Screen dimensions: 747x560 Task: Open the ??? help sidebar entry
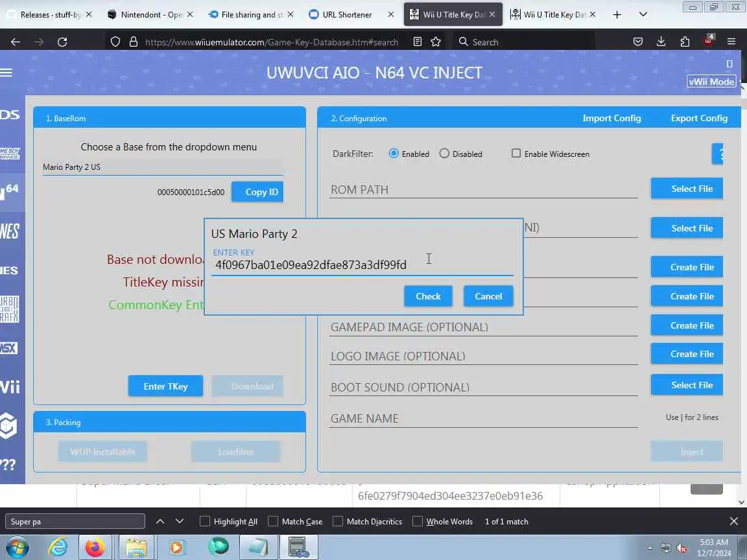point(8,464)
